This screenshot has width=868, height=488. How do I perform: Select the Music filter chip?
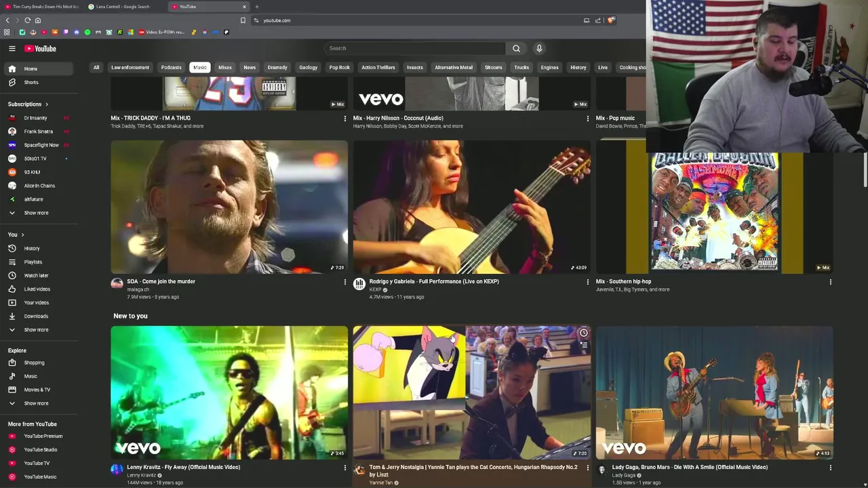coord(200,68)
